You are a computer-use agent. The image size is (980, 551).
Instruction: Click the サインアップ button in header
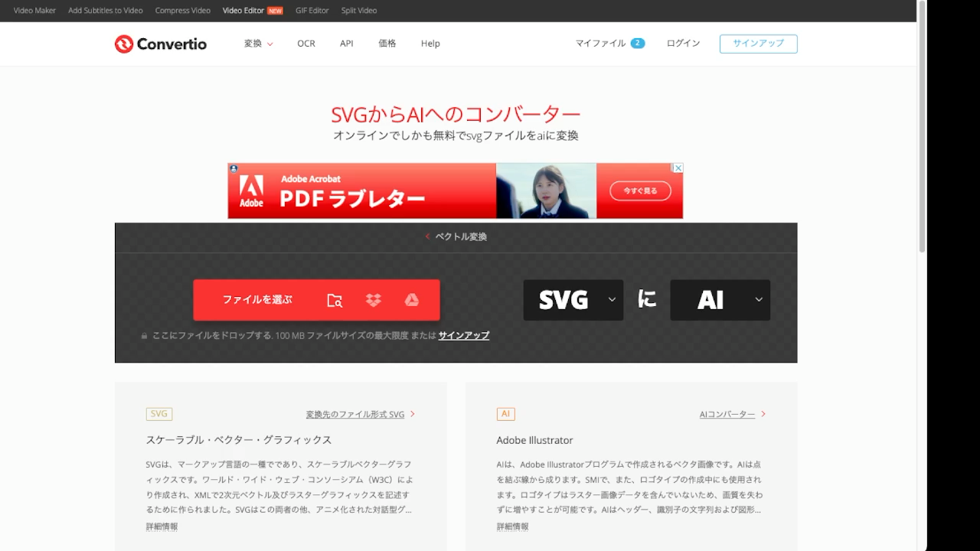point(758,44)
